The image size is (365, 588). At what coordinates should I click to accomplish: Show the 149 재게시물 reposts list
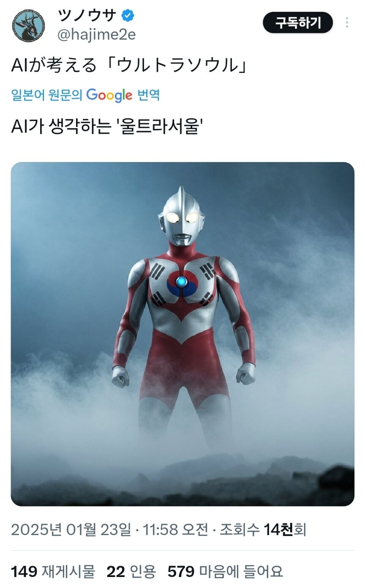(53, 572)
